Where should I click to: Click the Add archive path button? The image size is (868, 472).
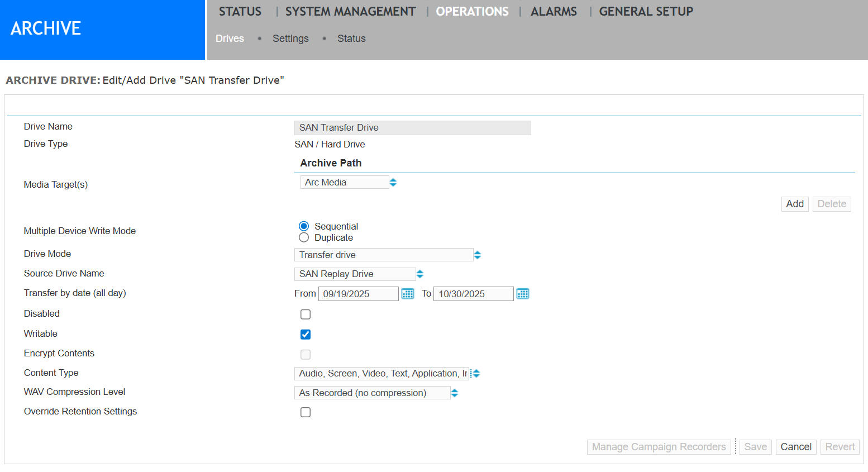point(795,203)
